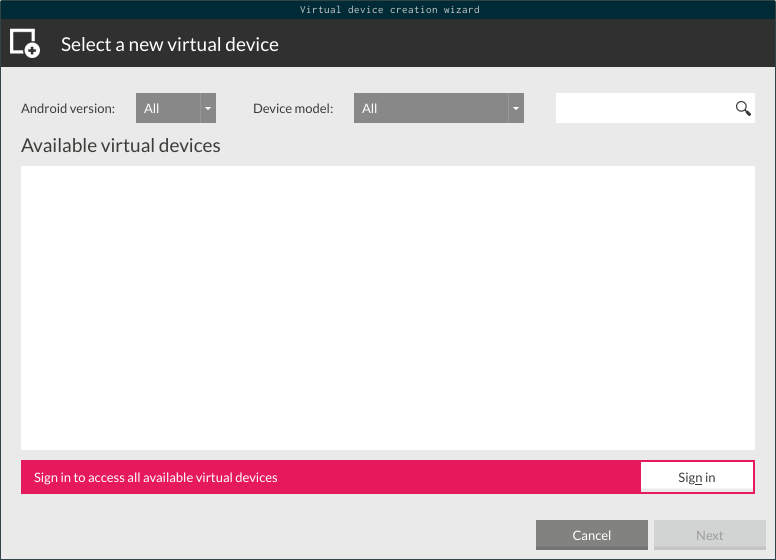Cancel the virtual device creation wizard
Viewport: 776px width, 560px height.
tap(591, 535)
